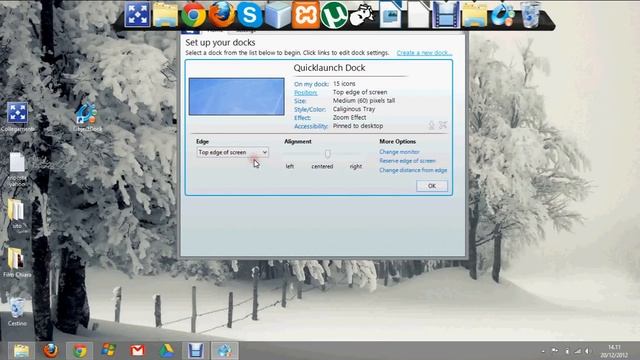Launch uTorrent from the dock
The height and width of the screenshot is (360, 640).
(334, 15)
